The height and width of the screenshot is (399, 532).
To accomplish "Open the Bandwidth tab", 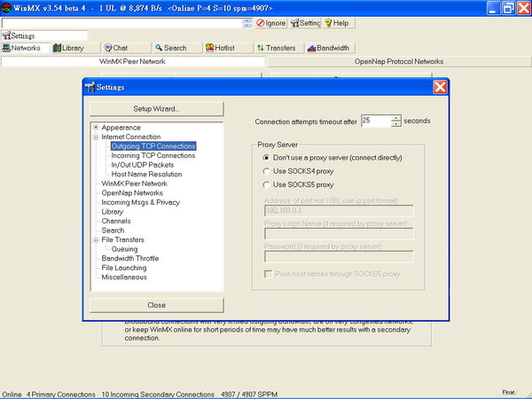I will pyautogui.click(x=331, y=48).
